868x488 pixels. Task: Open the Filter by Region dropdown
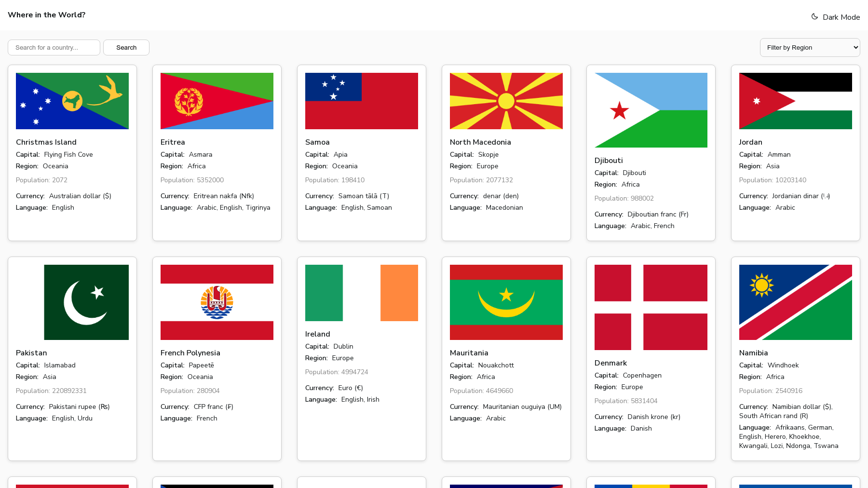tap(810, 47)
